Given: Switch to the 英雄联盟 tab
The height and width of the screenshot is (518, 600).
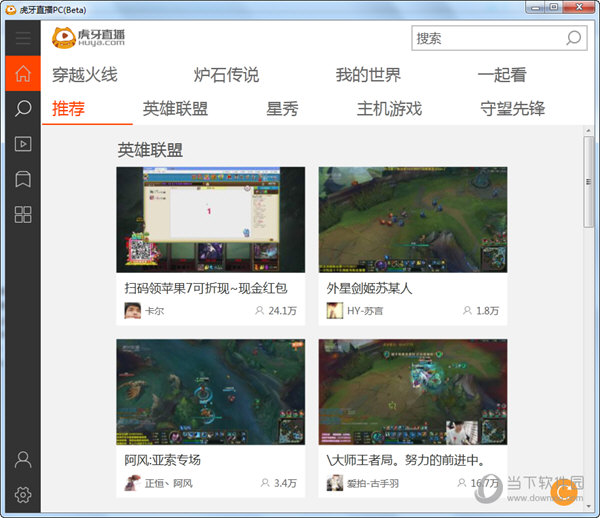Looking at the screenshot, I should [175, 109].
